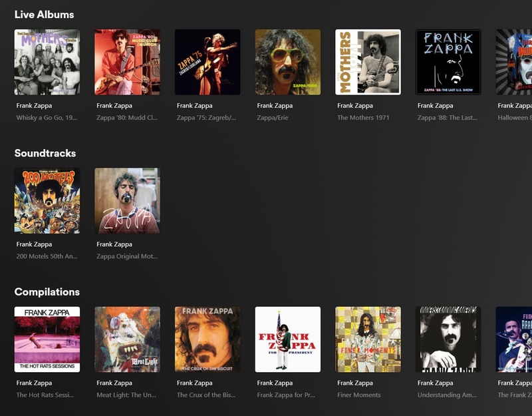
Task: Open the Understanding America album cover
Action: (x=448, y=339)
